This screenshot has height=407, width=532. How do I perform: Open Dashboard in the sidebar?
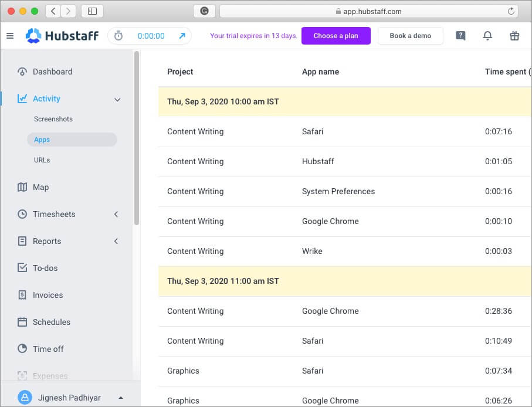(x=53, y=72)
